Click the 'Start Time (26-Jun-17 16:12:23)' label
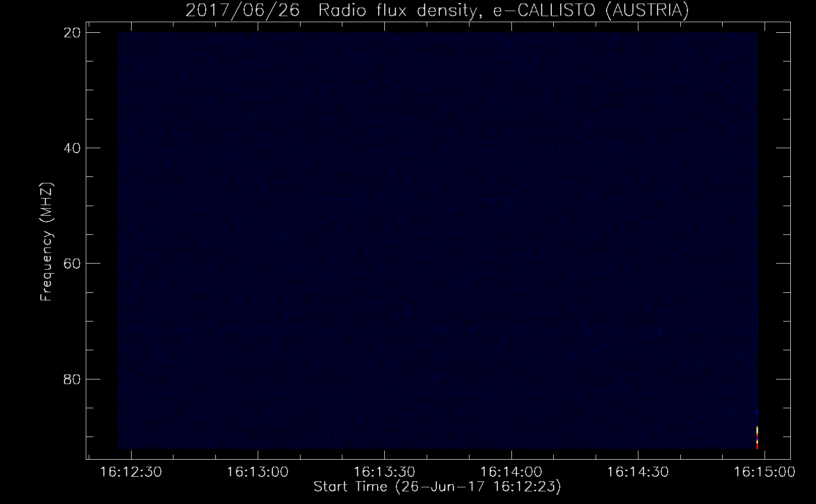Viewport: 816px width, 504px height. tap(437, 487)
